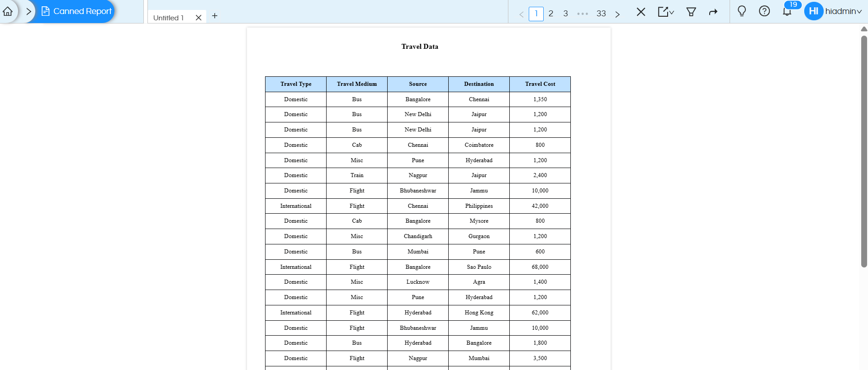Click the Destination column header
The width and height of the screenshot is (868, 370).
(479, 84)
